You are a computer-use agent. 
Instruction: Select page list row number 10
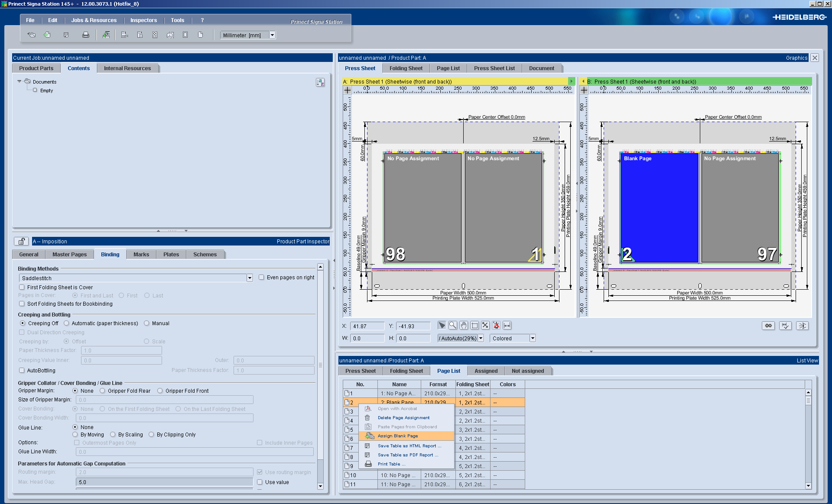pyautogui.click(x=434, y=475)
